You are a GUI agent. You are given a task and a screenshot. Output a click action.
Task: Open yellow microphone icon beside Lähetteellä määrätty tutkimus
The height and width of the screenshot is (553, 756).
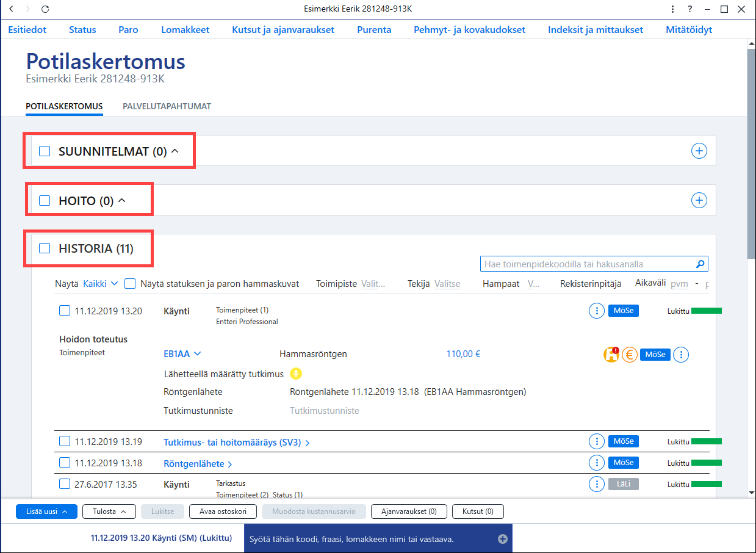(x=296, y=374)
